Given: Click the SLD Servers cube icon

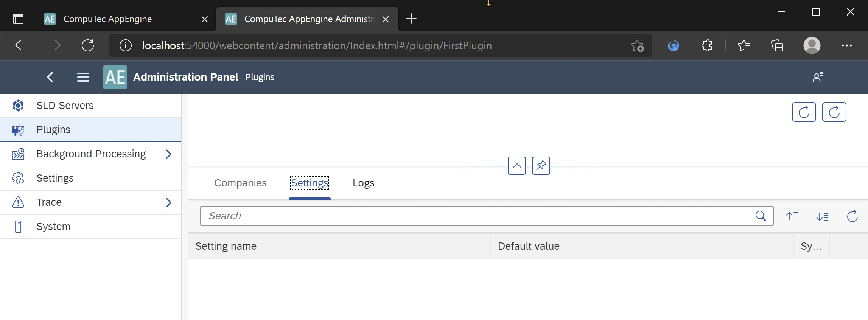Looking at the screenshot, I should (x=18, y=106).
